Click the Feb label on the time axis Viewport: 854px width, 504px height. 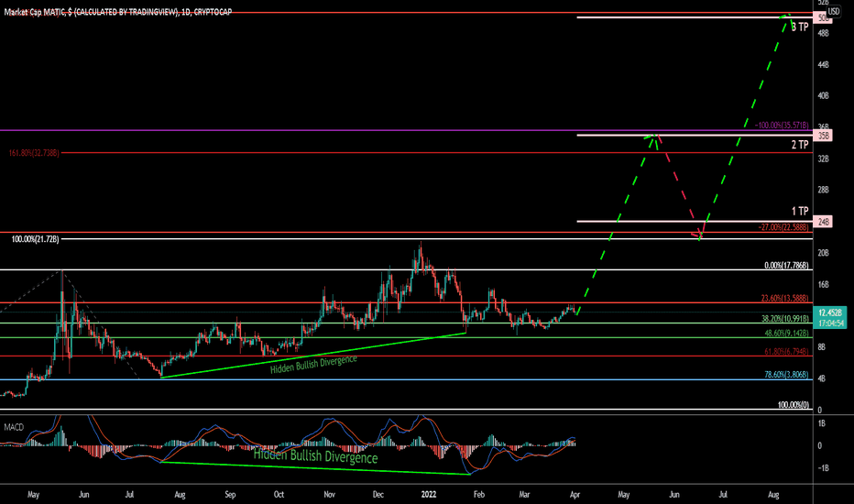(478, 495)
